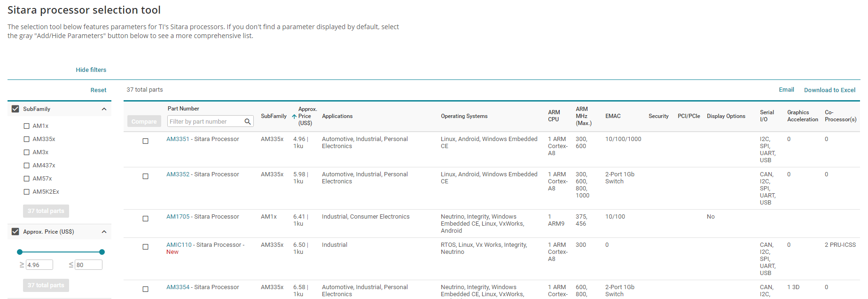The image size is (868, 299).
Task: Click the search magnifier in part number filter
Action: coord(248,122)
